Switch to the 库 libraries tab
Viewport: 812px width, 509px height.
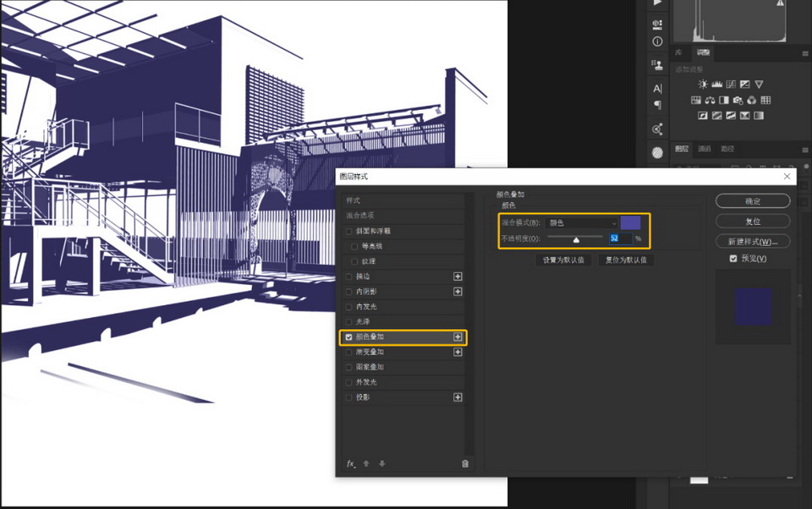678,52
